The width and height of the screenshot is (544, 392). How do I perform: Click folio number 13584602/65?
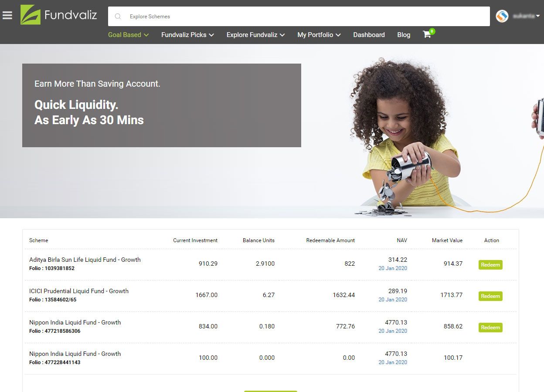pos(61,300)
